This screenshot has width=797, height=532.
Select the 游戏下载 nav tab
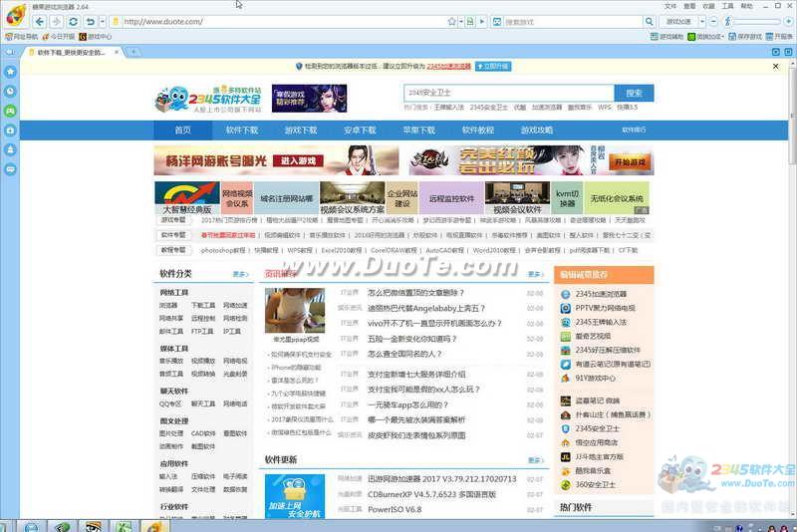301,131
